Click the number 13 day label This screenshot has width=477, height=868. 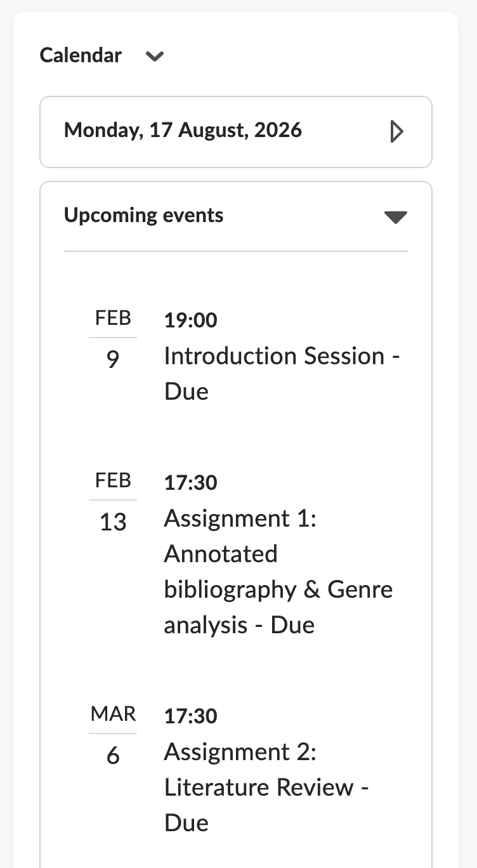pyautogui.click(x=113, y=522)
